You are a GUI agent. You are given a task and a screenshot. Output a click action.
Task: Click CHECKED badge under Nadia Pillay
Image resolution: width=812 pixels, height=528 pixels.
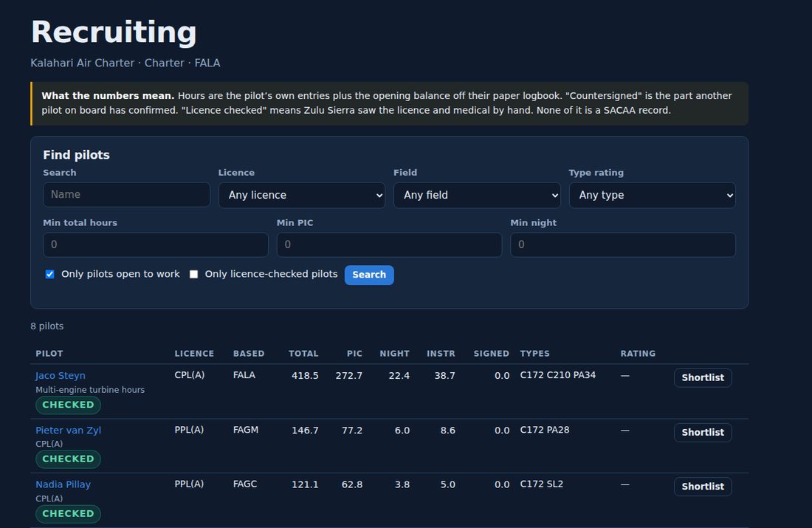[69, 513]
